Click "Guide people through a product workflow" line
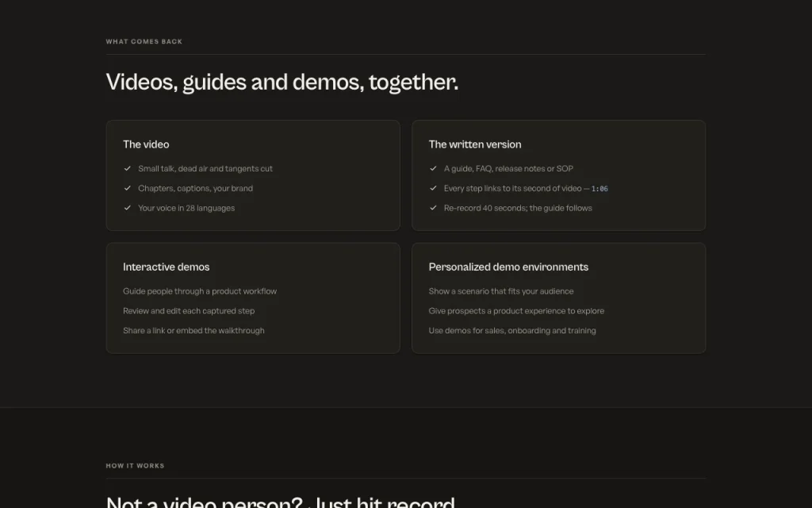The width and height of the screenshot is (812, 508). 200,291
